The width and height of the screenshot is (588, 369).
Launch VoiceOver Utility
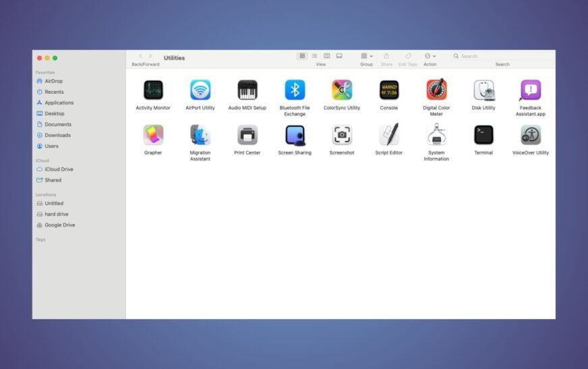(x=530, y=135)
